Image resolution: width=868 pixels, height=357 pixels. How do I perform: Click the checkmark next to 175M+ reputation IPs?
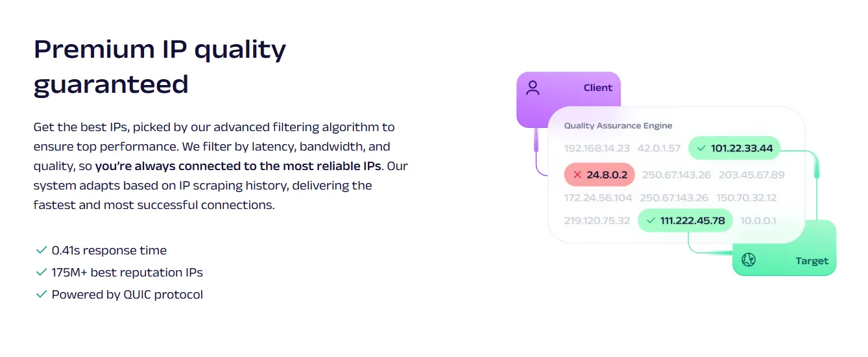pos(41,273)
